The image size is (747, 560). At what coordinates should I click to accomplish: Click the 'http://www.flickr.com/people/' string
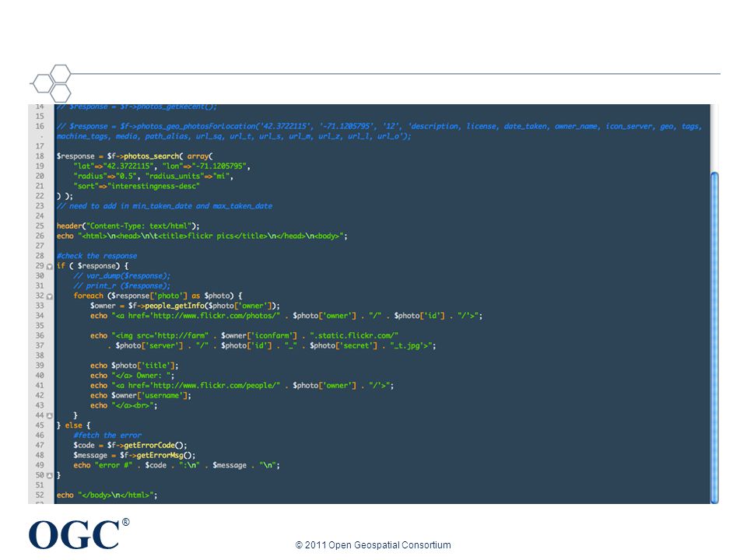pos(216,386)
